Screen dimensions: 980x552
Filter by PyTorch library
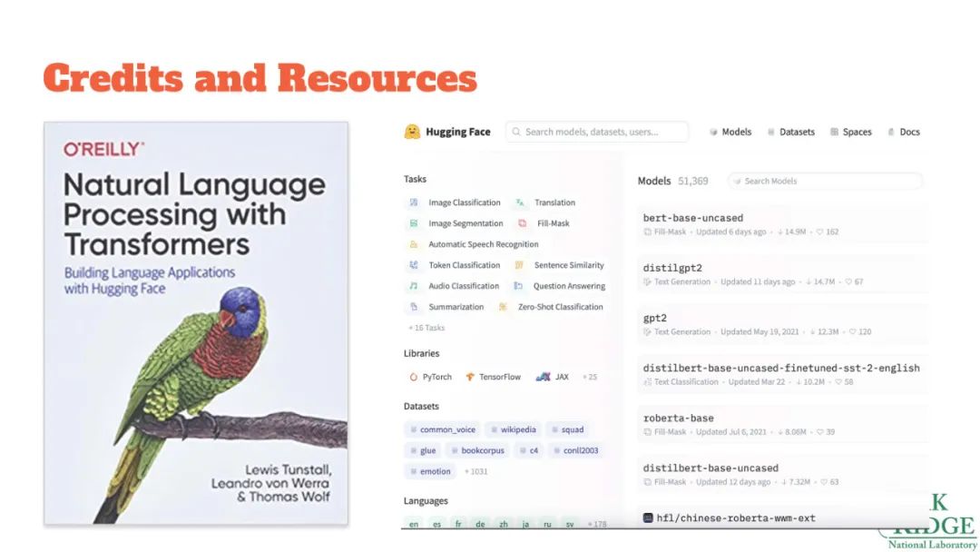point(430,377)
